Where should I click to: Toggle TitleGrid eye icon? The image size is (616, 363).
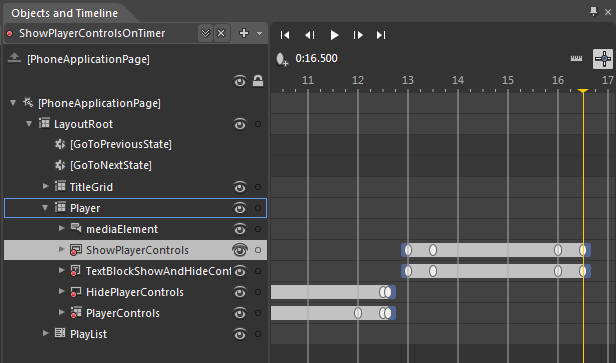click(240, 187)
